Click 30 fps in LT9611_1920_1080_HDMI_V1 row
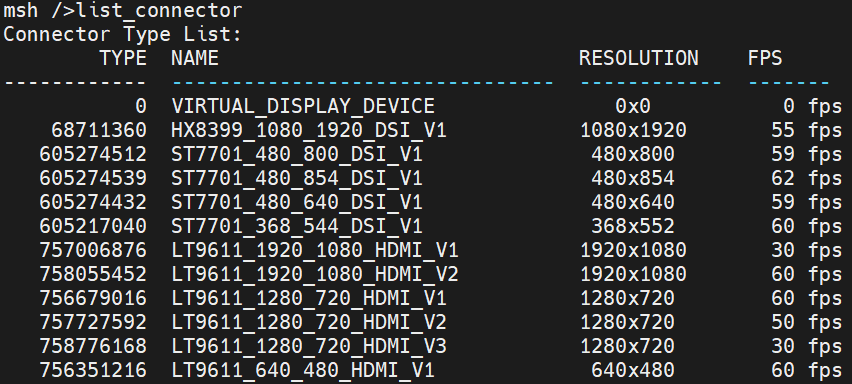Image resolution: width=852 pixels, height=384 pixels. pos(807,250)
